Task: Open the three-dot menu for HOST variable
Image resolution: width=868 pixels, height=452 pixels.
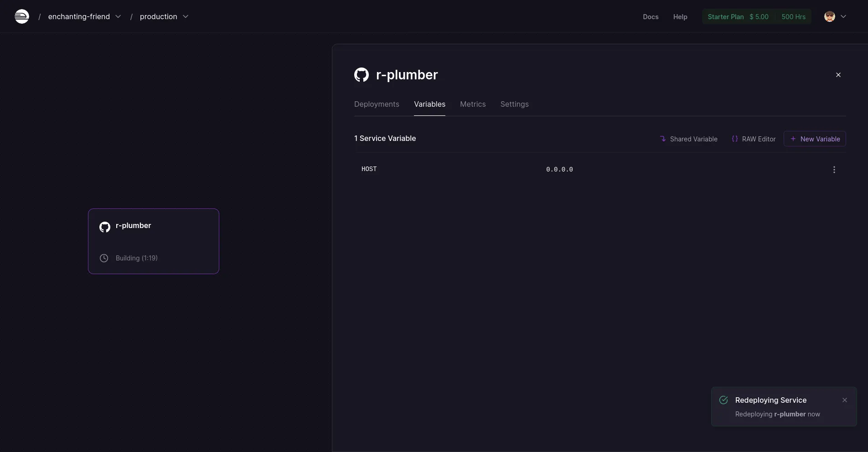Action: coord(834,170)
